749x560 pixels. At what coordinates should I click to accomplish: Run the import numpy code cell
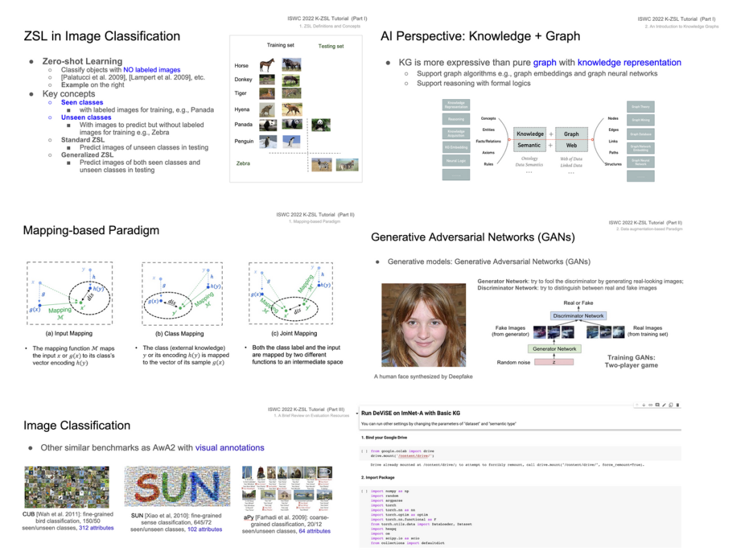point(365,491)
